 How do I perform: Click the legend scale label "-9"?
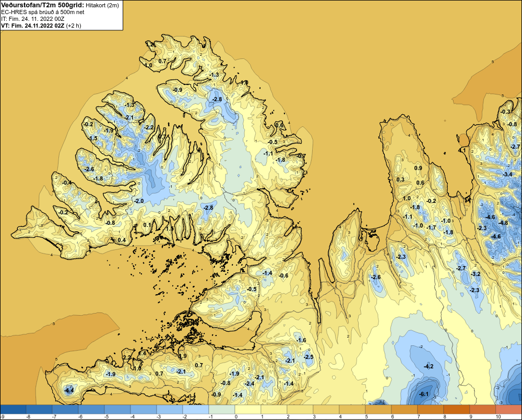[x=2, y=417]
